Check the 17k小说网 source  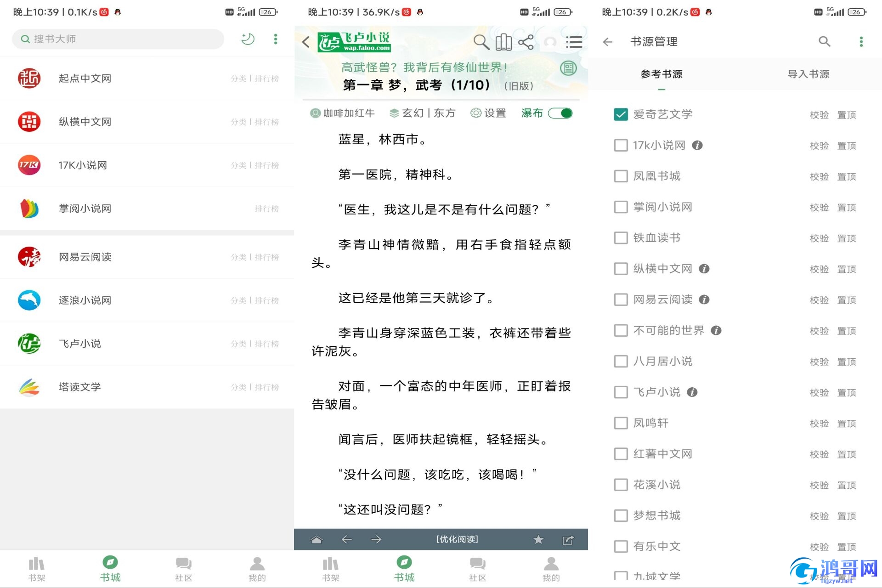pos(621,145)
